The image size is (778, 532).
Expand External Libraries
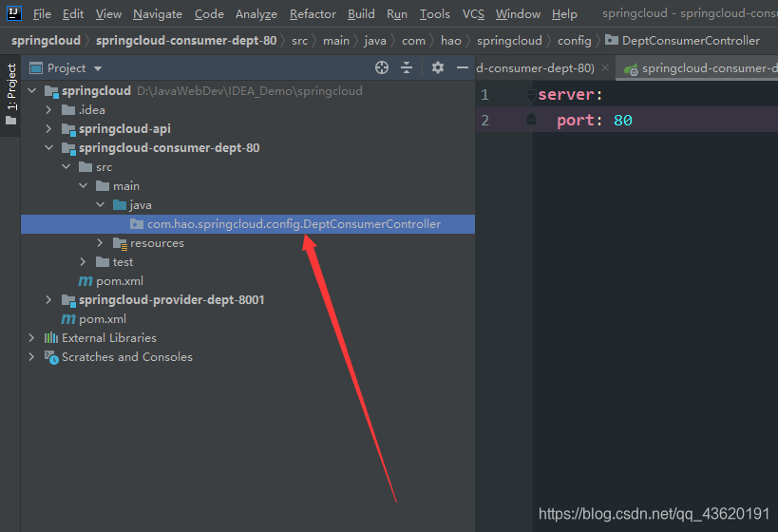point(32,338)
